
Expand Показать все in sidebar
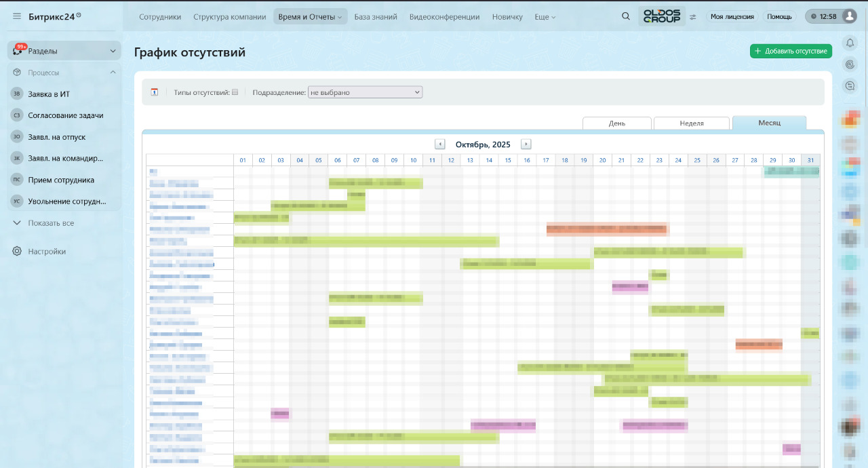tap(18, 223)
